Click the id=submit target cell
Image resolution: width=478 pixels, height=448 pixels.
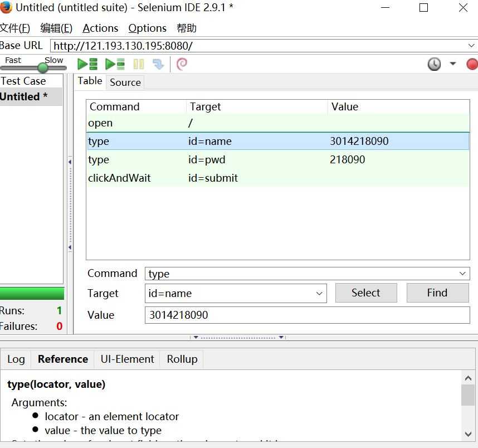tap(213, 178)
